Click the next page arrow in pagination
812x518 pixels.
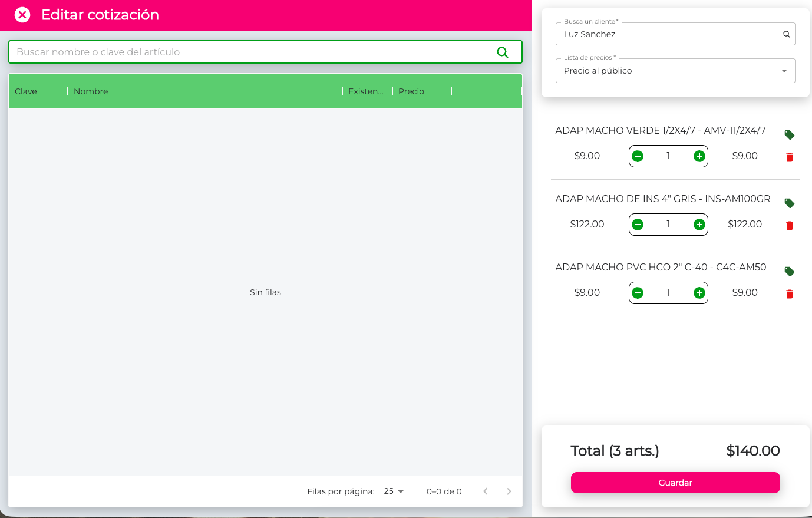click(509, 491)
